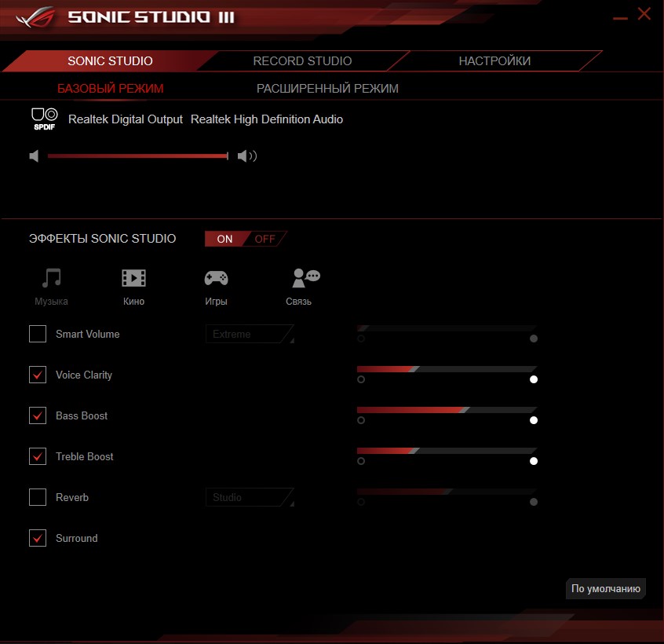
Task: Switch to the RECORD STUDIO tab
Action: [302, 61]
